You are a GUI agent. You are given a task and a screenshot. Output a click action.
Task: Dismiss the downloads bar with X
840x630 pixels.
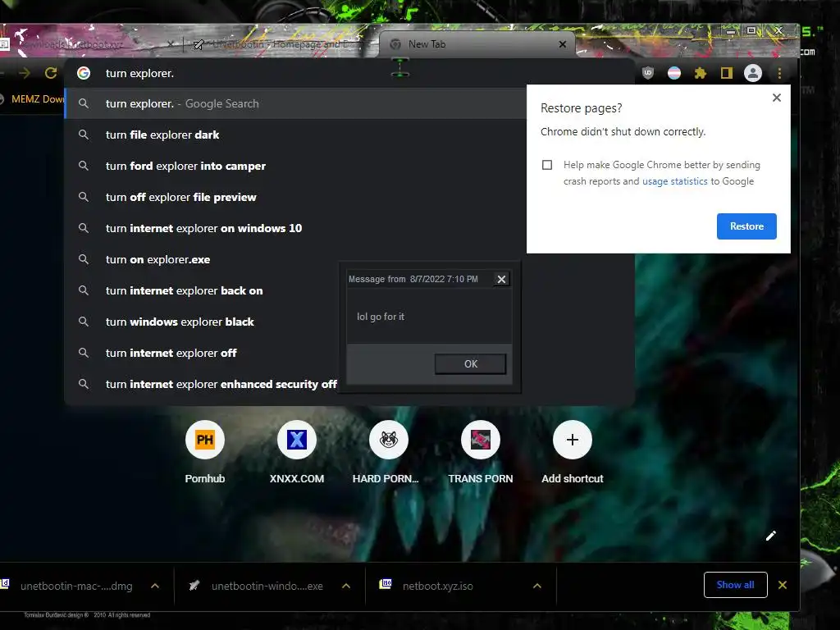click(783, 585)
